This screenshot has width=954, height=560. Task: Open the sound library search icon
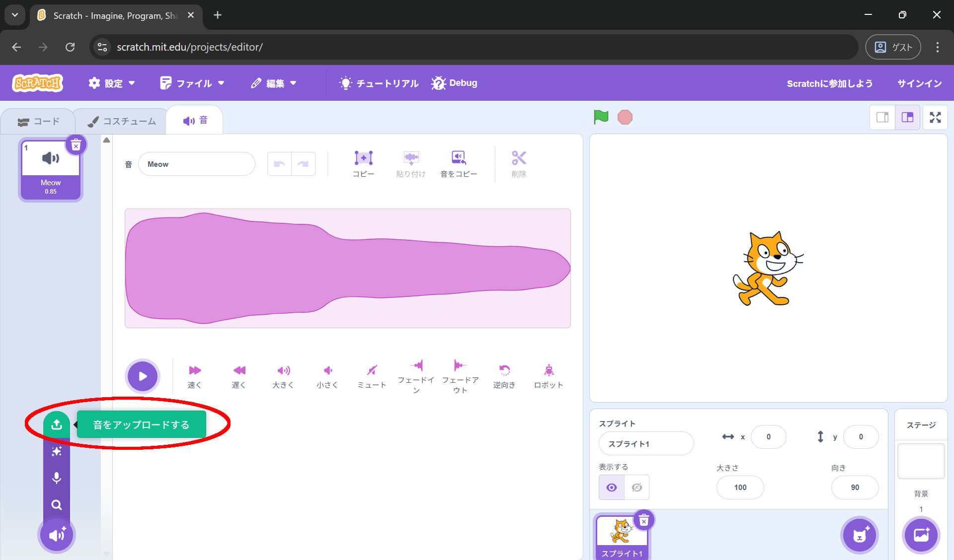pos(57,505)
